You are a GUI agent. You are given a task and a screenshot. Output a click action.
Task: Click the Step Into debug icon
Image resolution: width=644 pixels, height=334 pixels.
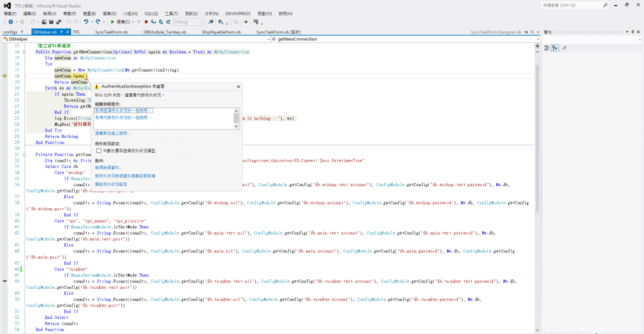tap(153, 22)
